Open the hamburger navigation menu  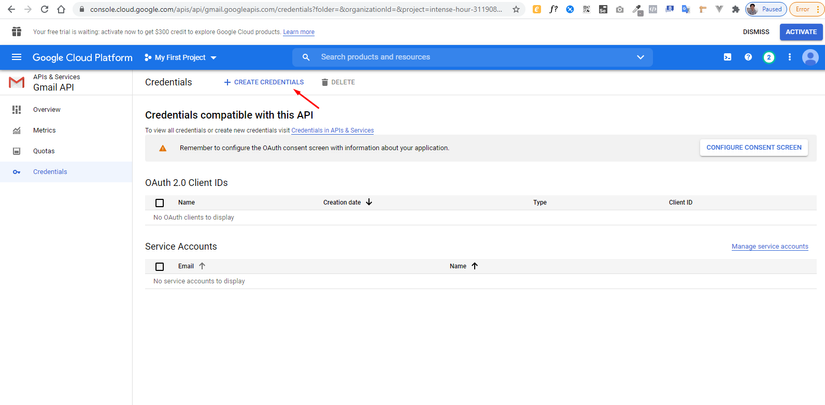pos(17,57)
